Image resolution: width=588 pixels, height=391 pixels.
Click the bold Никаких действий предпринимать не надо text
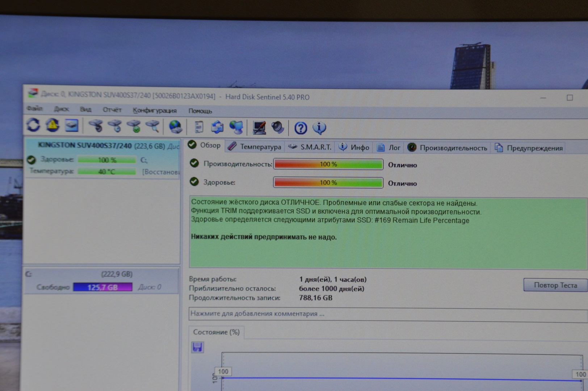coord(264,237)
